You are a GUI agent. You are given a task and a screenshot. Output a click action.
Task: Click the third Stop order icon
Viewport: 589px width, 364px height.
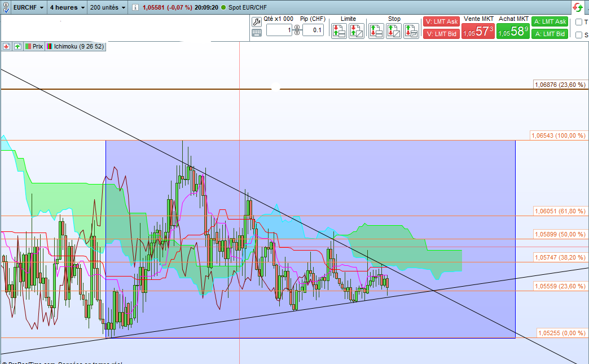coord(412,30)
